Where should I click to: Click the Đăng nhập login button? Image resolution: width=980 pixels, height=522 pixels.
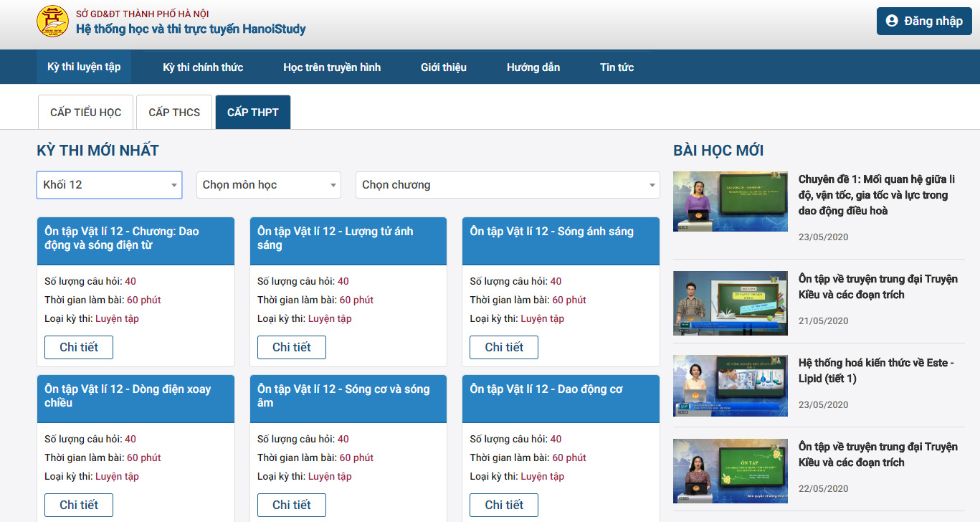click(x=923, y=21)
